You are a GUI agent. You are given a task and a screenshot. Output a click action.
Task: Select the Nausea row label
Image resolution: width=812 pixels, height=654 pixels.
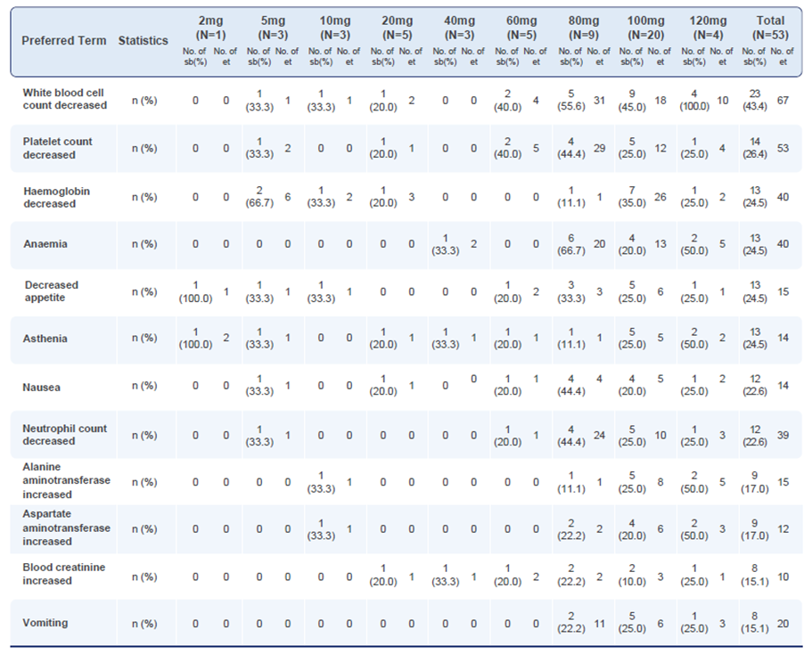point(44,388)
